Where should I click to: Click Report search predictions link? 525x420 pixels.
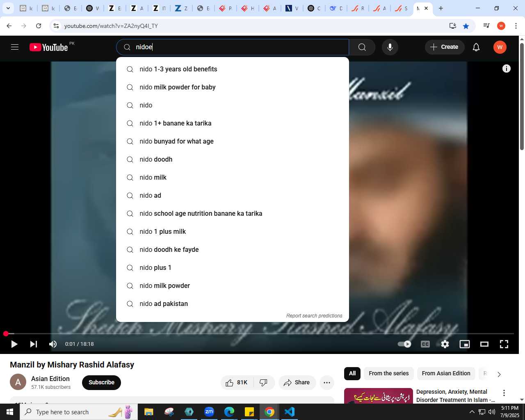[x=314, y=315]
